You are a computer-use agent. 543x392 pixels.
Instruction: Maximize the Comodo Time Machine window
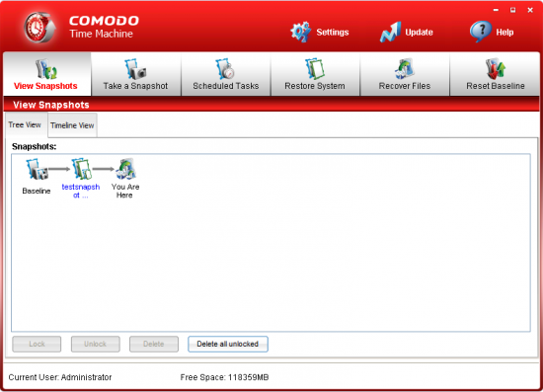point(512,10)
